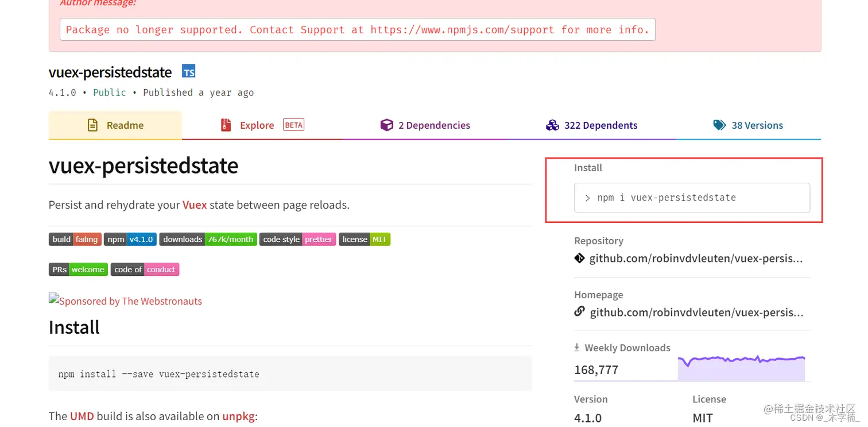Open the UMD link

pos(82,416)
